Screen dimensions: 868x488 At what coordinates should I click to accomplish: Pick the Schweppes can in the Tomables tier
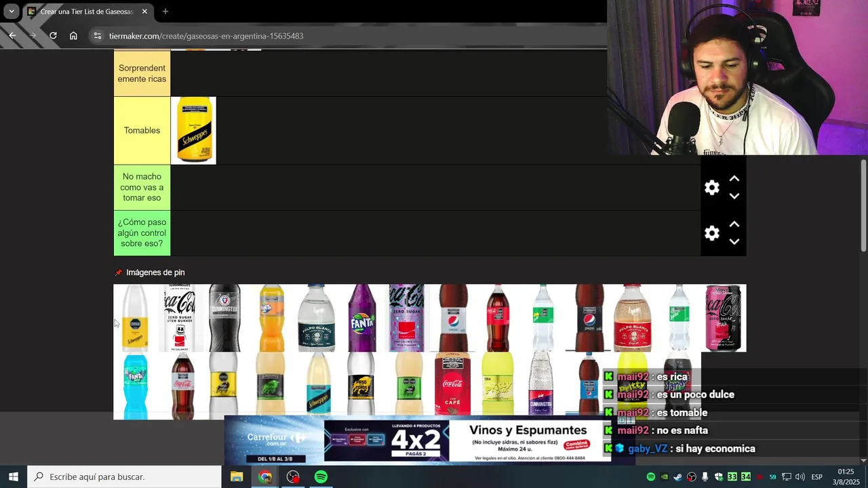(x=193, y=130)
